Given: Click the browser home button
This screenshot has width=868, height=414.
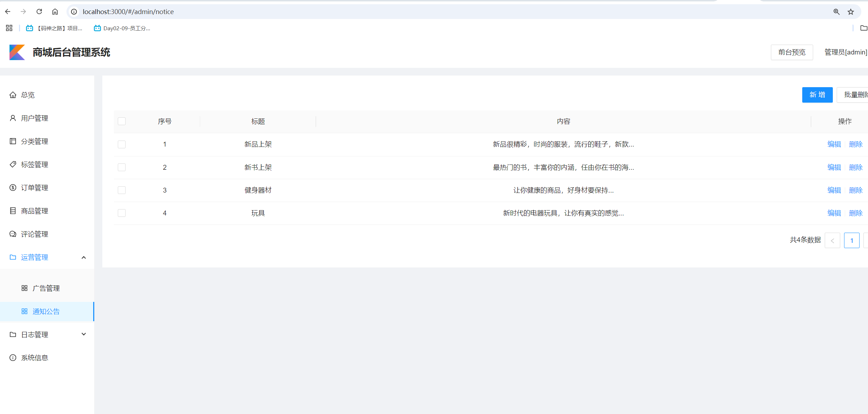Looking at the screenshot, I should click(55, 11).
